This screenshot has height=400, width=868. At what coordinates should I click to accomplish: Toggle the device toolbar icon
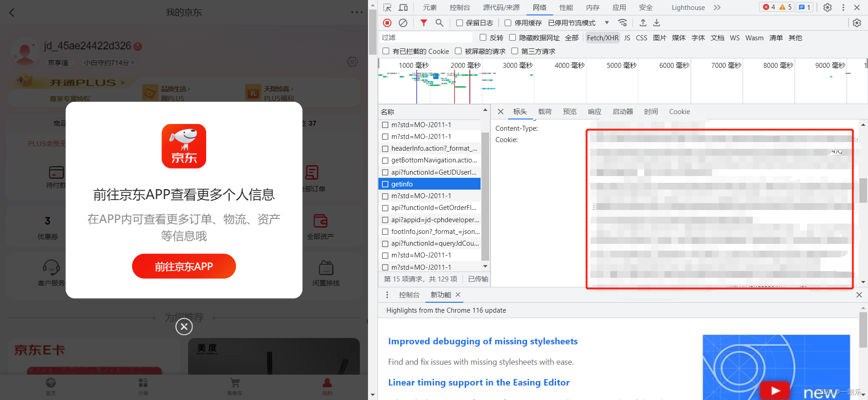pos(403,7)
